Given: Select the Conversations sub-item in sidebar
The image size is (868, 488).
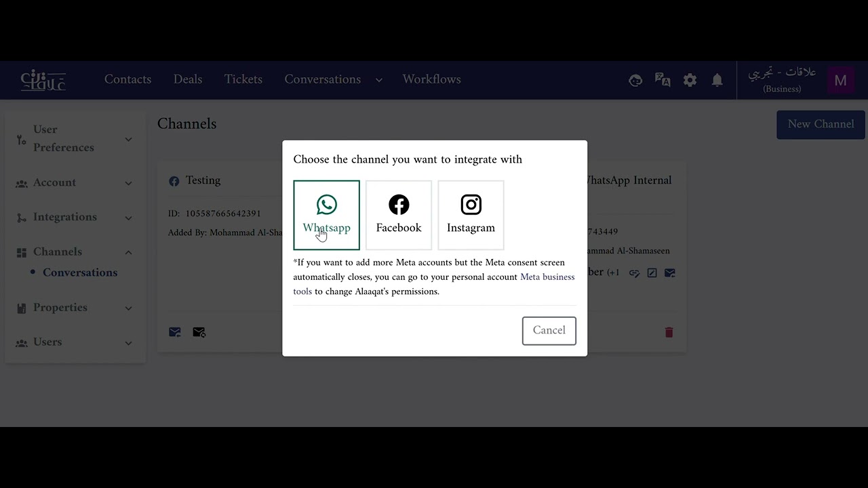Looking at the screenshot, I should 80,272.
